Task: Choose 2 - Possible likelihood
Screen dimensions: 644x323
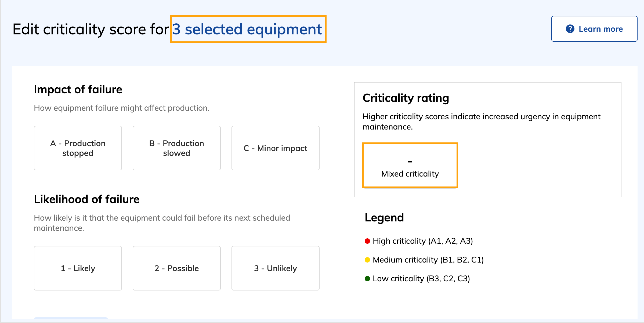Action: tap(176, 268)
